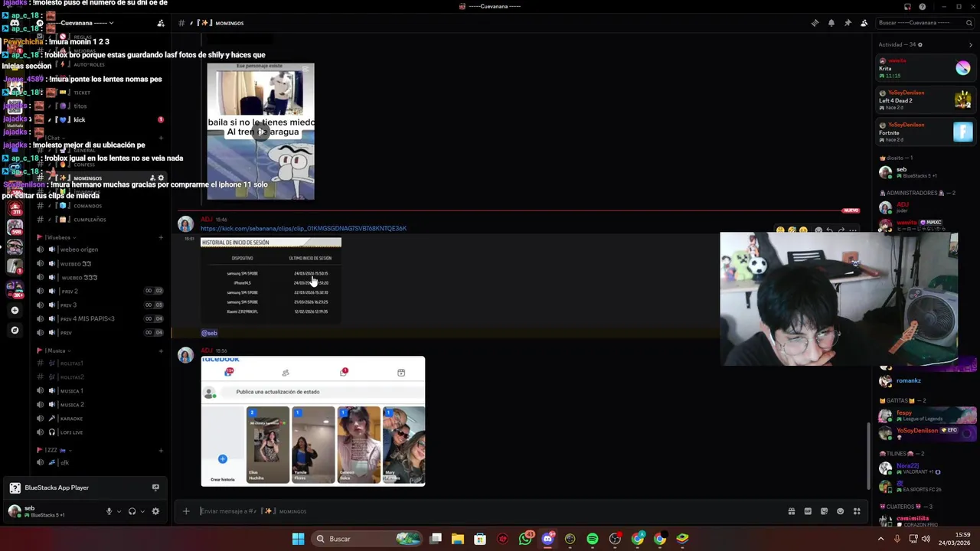
Task: Open More options on hovered message toolbar
Action: [852, 230]
